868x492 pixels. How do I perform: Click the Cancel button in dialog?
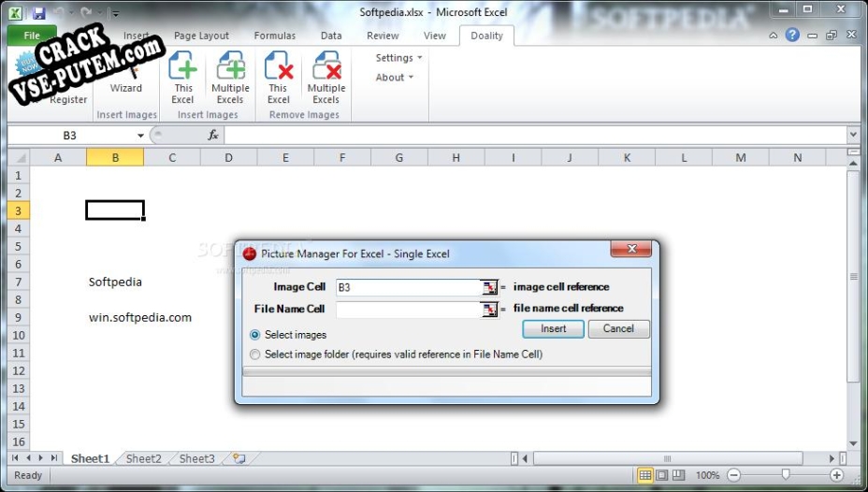coord(618,328)
